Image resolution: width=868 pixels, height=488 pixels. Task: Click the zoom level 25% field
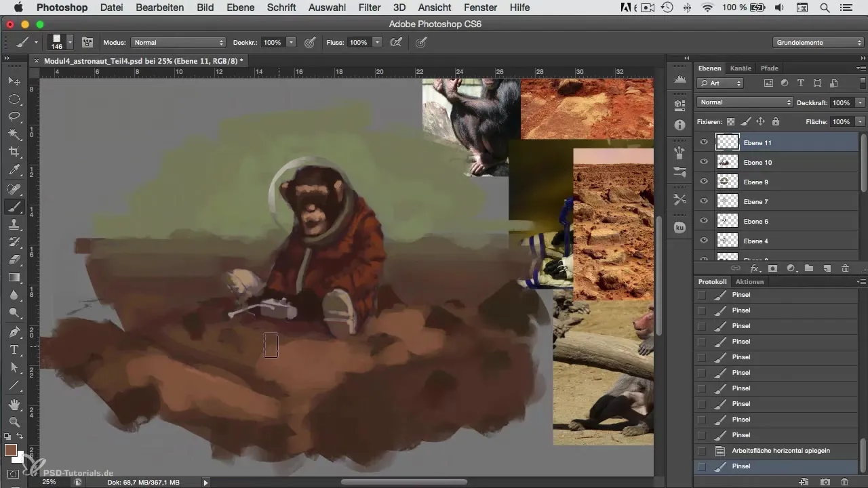click(50, 482)
